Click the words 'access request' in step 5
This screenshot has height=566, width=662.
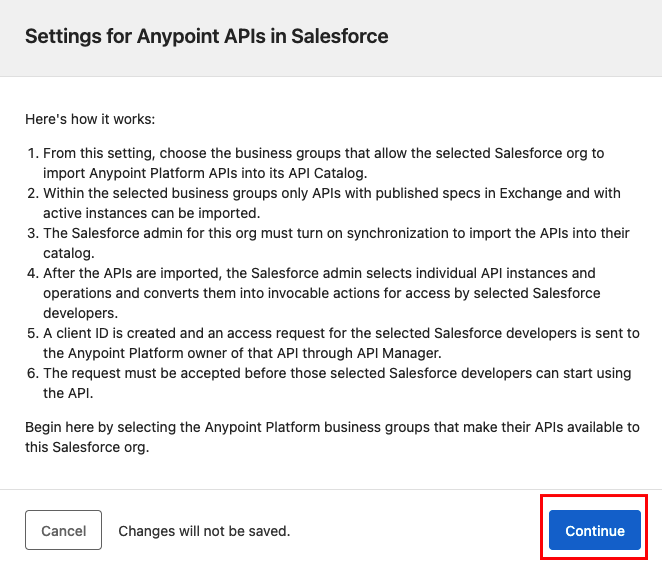pyautogui.click(x=274, y=332)
